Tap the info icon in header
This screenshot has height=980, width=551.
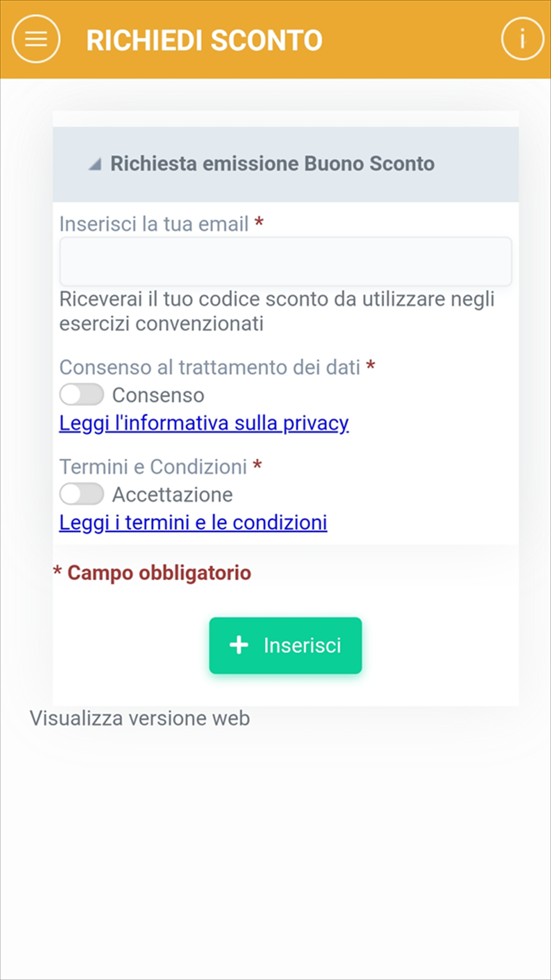[522, 39]
